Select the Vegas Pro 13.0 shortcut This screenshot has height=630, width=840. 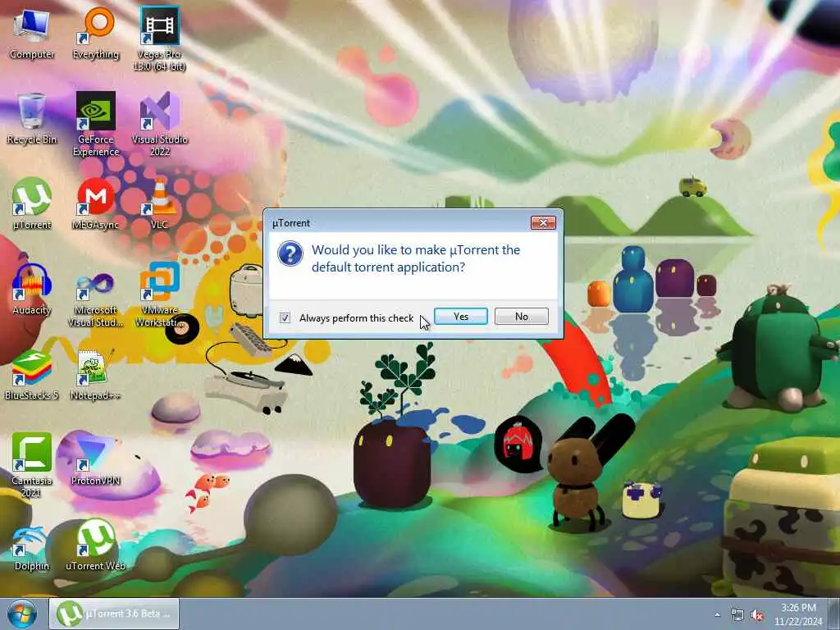[x=160, y=39]
